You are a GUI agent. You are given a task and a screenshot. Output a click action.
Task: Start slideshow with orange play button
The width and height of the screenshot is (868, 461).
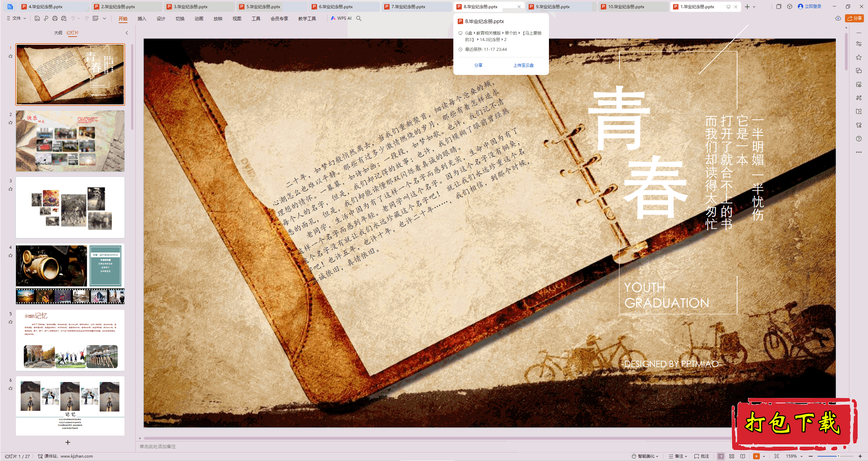[756, 456]
